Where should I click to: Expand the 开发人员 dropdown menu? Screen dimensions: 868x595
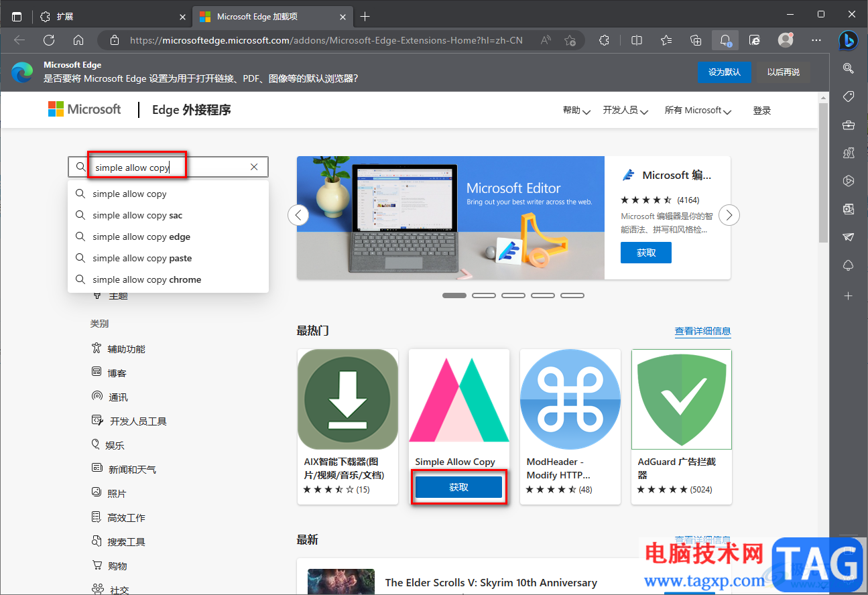pos(625,111)
